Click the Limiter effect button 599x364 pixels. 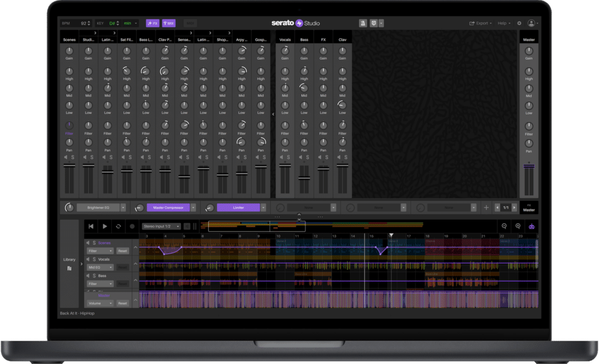(239, 207)
